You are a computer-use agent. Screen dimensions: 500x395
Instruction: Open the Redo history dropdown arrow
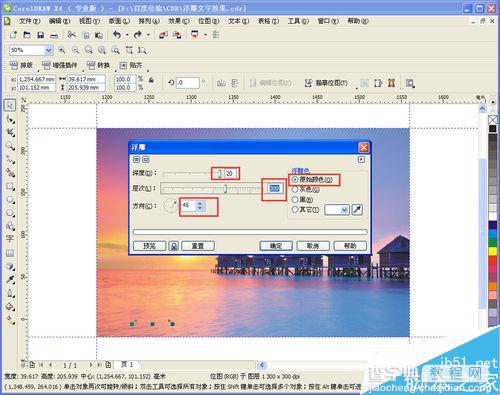148,35
